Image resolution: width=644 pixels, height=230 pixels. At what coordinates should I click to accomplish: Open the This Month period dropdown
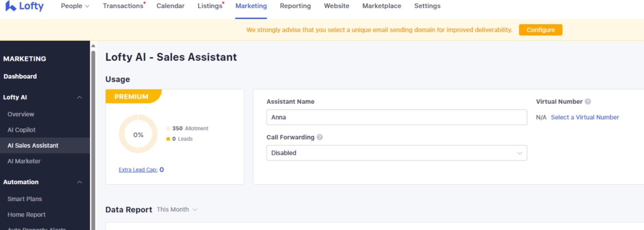(x=177, y=209)
